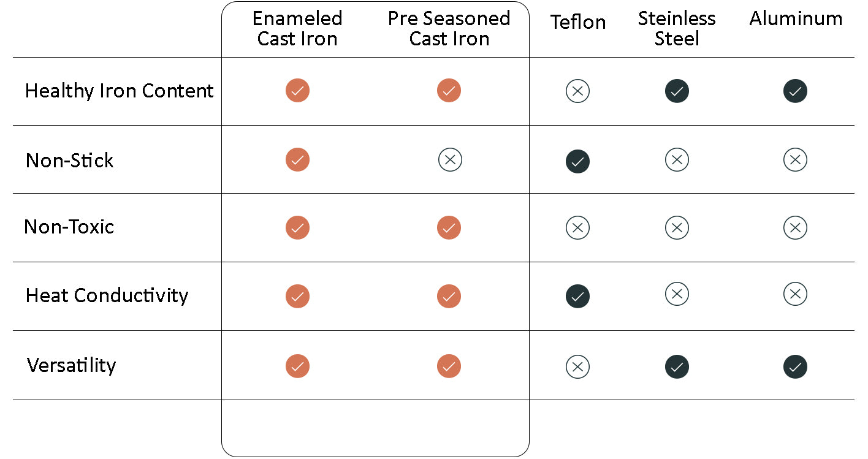
Task: Click Teflon Versatility cross icon
Action: [577, 366]
